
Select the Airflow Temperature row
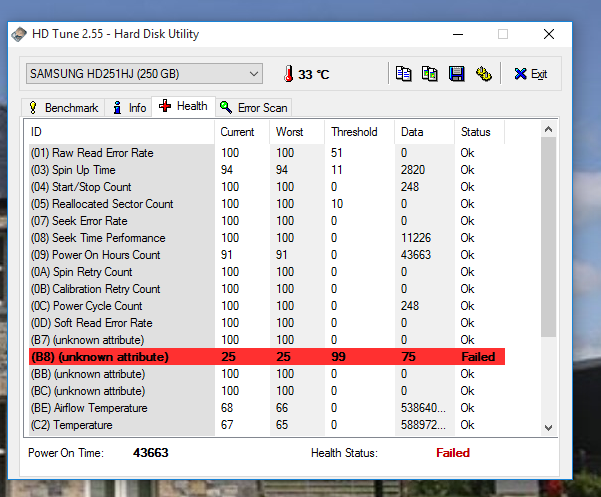click(x=267, y=408)
